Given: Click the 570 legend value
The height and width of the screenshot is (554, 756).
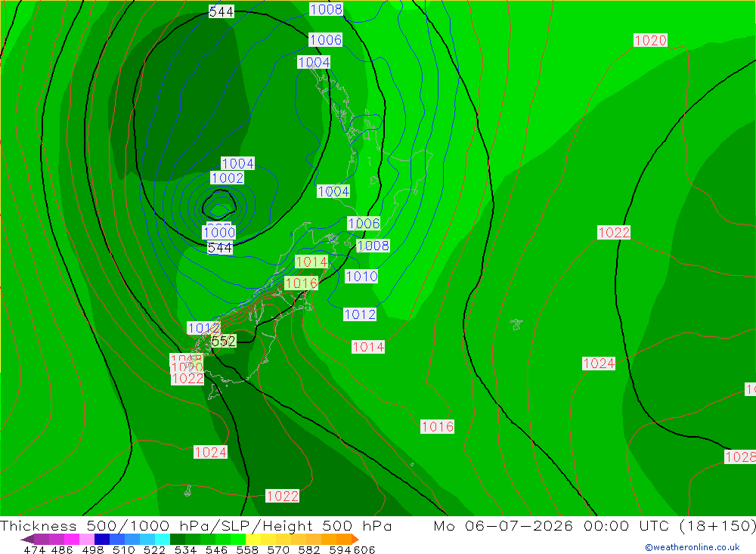Looking at the screenshot, I should 278,549.
